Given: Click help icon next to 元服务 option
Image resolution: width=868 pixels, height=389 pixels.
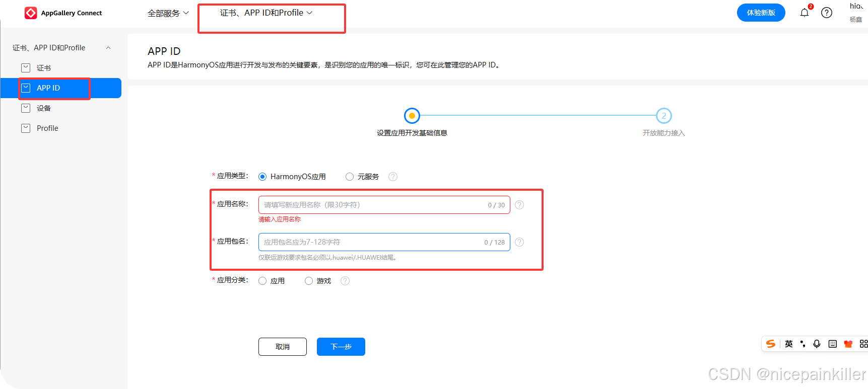Looking at the screenshot, I should coord(393,177).
